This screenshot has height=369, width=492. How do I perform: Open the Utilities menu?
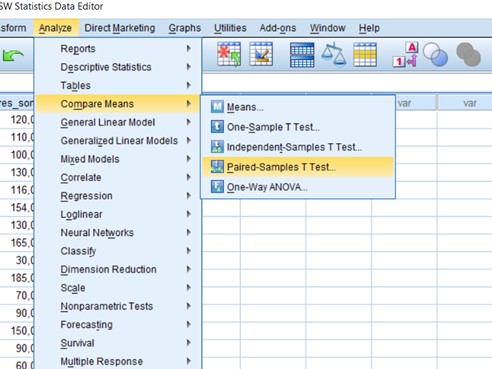[x=230, y=28]
